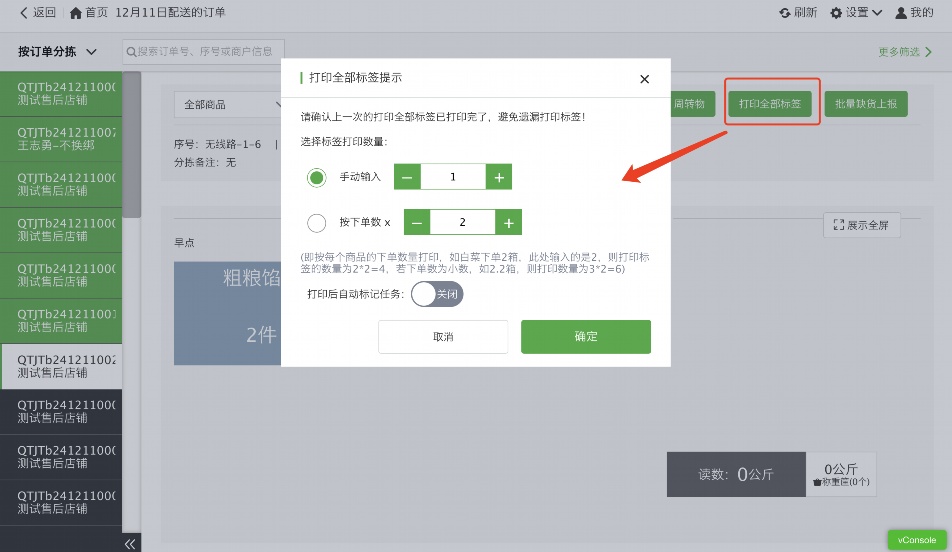Select order 王志勇-不换绑 in list
Image resolution: width=952 pixels, height=552 pixels.
pyautogui.click(x=61, y=139)
